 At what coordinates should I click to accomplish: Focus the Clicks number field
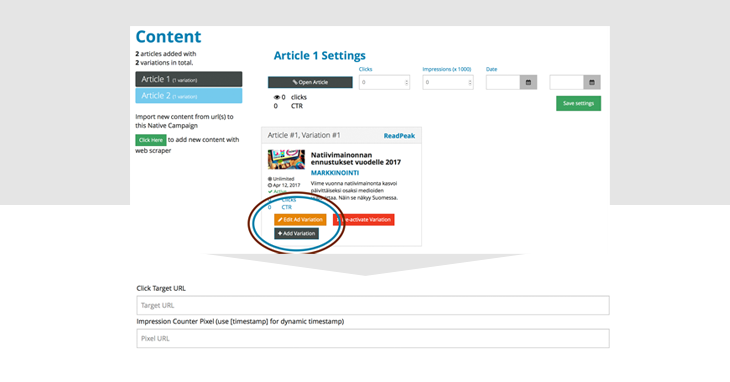click(x=384, y=82)
